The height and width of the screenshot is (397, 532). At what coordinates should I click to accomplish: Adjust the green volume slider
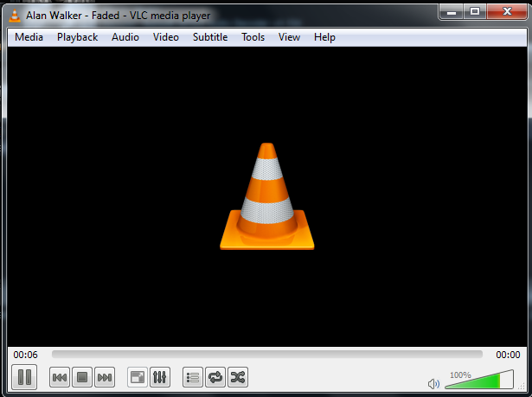tap(479, 380)
